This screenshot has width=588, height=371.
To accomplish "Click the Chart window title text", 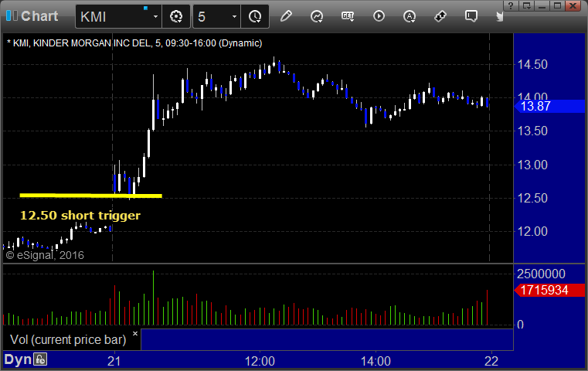I will [x=39, y=16].
